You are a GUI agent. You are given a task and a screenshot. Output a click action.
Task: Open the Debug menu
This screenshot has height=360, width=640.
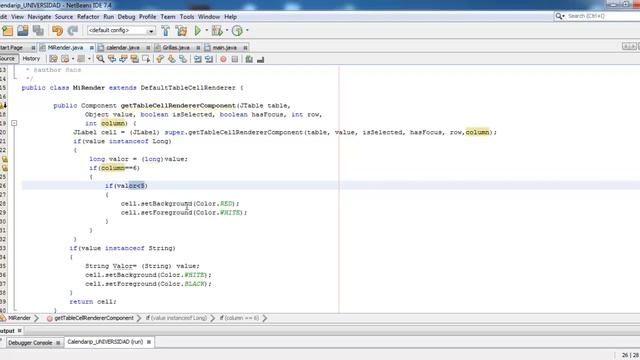point(126,17)
